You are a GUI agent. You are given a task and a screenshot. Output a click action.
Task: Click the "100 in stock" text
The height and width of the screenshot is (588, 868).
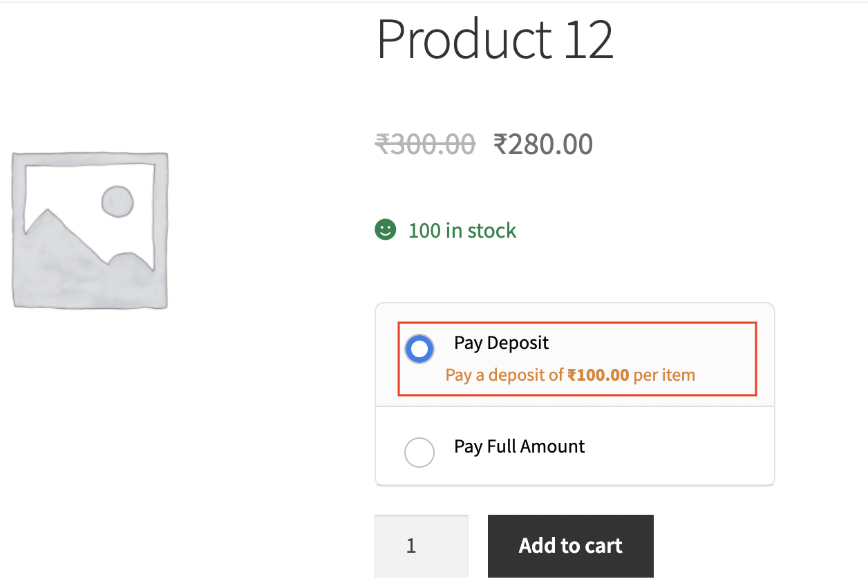coord(462,230)
